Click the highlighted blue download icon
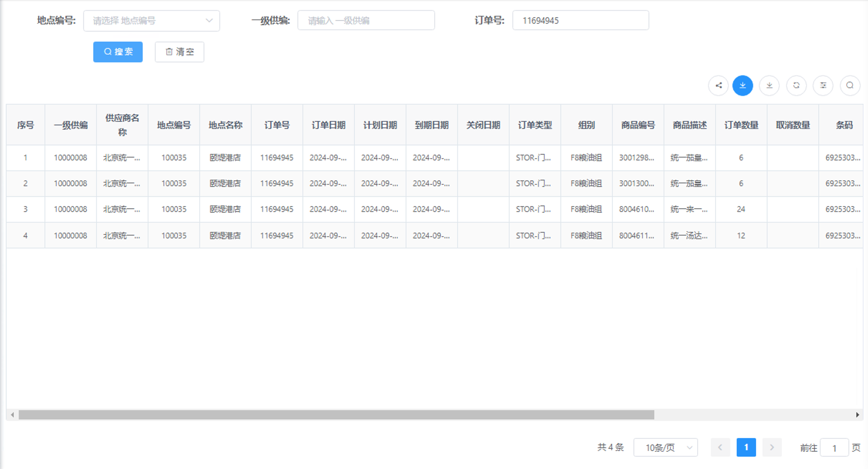 pyautogui.click(x=743, y=86)
